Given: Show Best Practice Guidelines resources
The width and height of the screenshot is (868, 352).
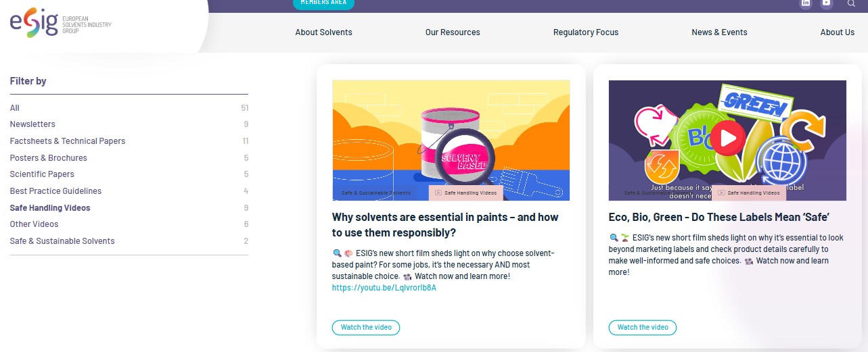Looking at the screenshot, I should click(55, 191).
